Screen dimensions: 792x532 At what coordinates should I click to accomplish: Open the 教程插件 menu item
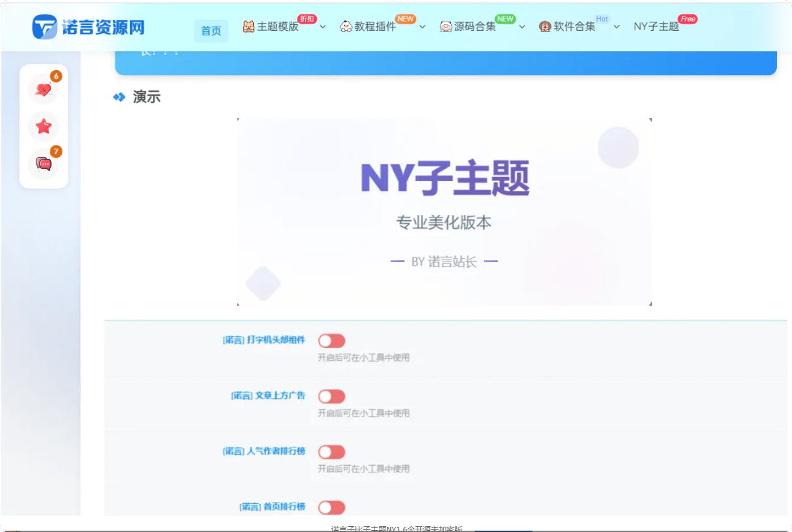click(376, 27)
